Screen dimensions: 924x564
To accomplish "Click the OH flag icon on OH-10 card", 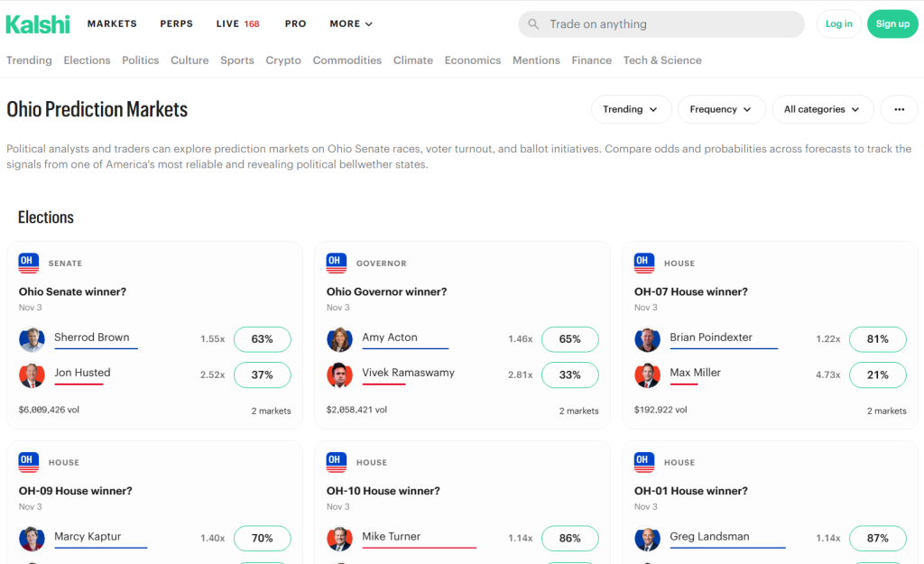I will [x=337, y=462].
